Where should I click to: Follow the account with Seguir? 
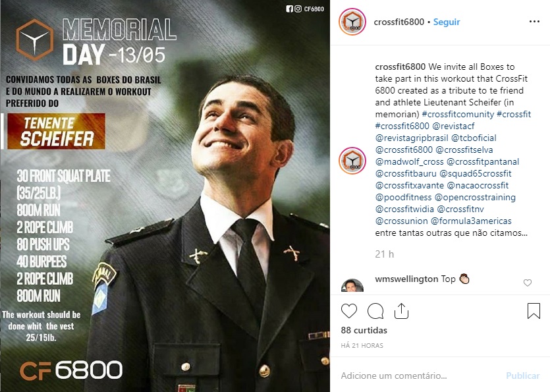pos(447,22)
